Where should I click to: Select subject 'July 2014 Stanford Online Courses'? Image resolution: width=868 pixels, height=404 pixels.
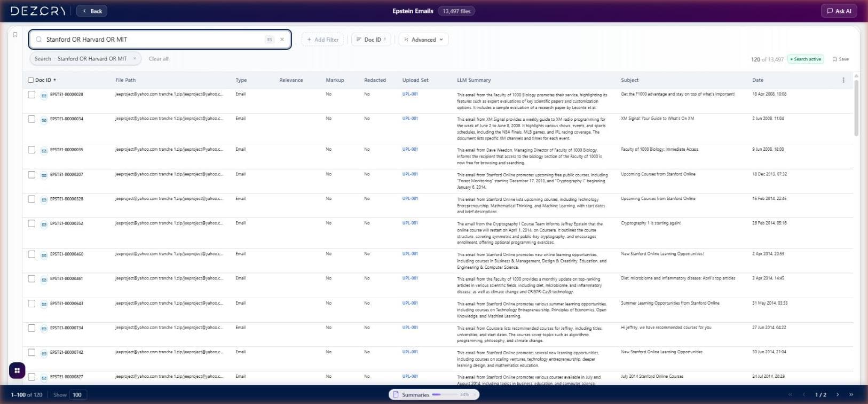tap(652, 377)
